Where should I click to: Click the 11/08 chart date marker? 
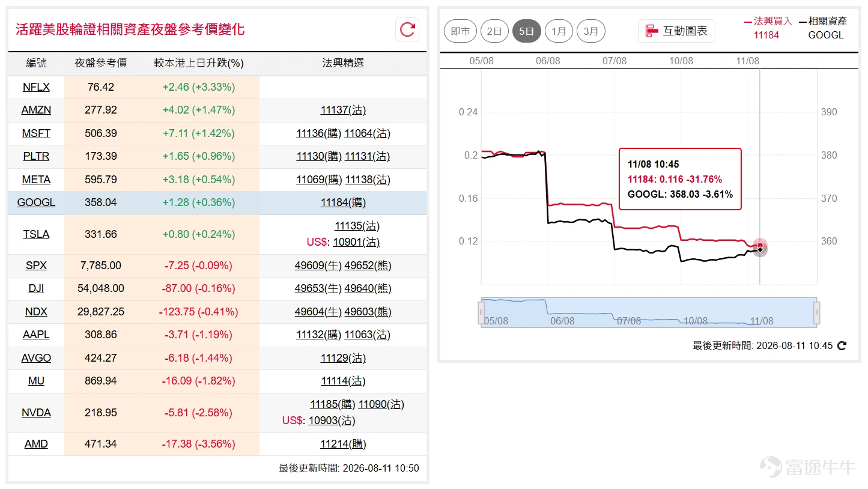pos(747,61)
